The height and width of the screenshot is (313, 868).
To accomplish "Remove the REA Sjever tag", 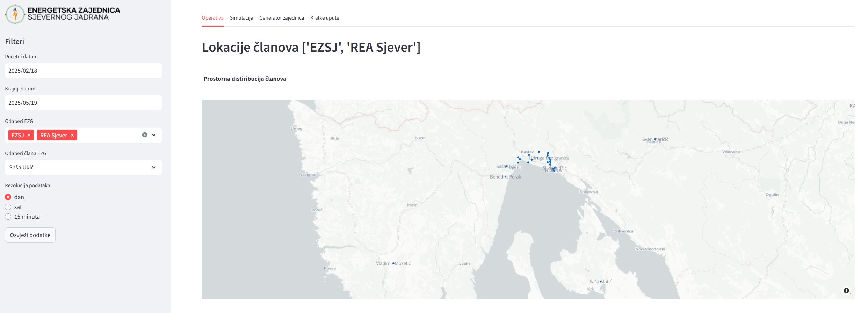I will (72, 135).
